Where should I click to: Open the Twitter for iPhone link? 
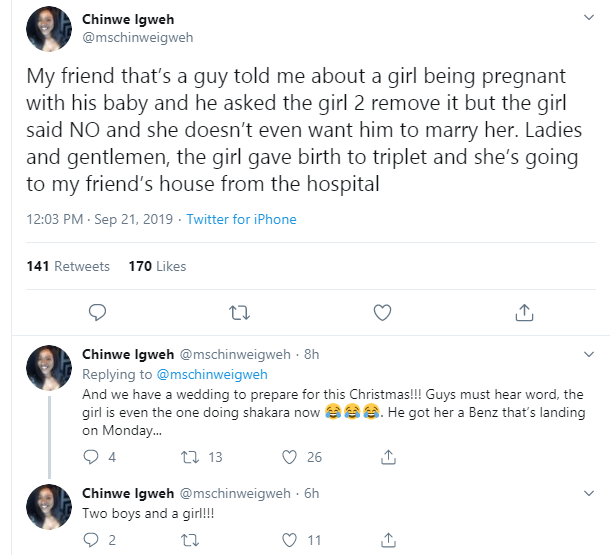pos(241,219)
